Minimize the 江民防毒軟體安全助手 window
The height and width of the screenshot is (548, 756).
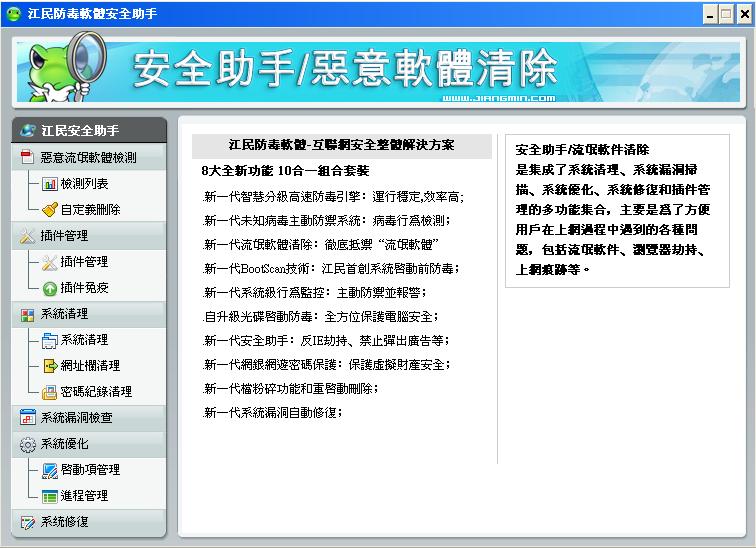tap(710, 14)
